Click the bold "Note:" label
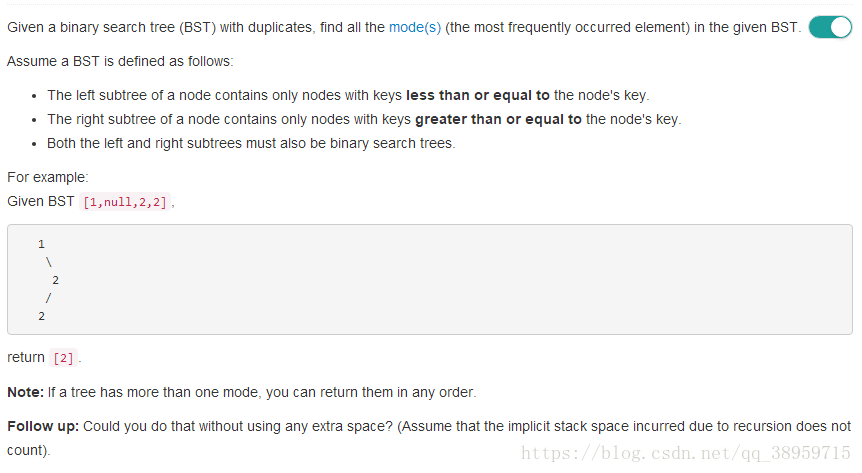Image resolution: width=862 pixels, height=473 pixels. [25, 392]
